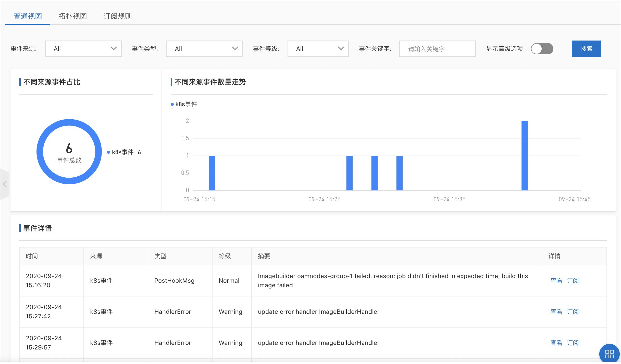Toggle k8s事件 legend in trend chart

(184, 104)
